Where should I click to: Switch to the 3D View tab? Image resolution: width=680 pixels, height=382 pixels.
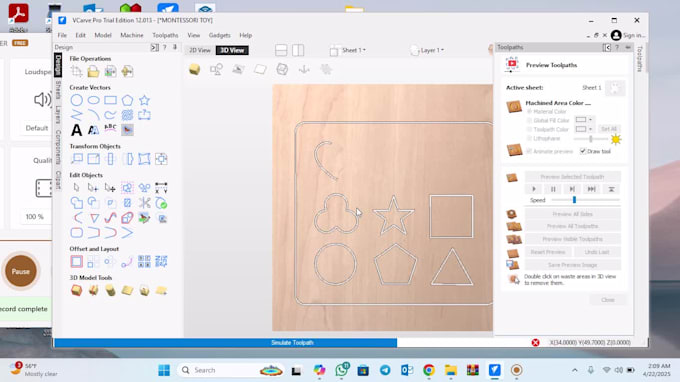(x=232, y=50)
